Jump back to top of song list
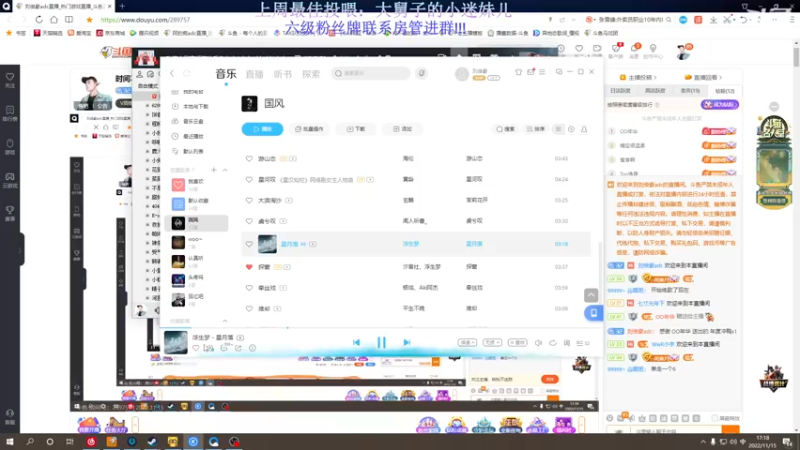 coord(591,295)
